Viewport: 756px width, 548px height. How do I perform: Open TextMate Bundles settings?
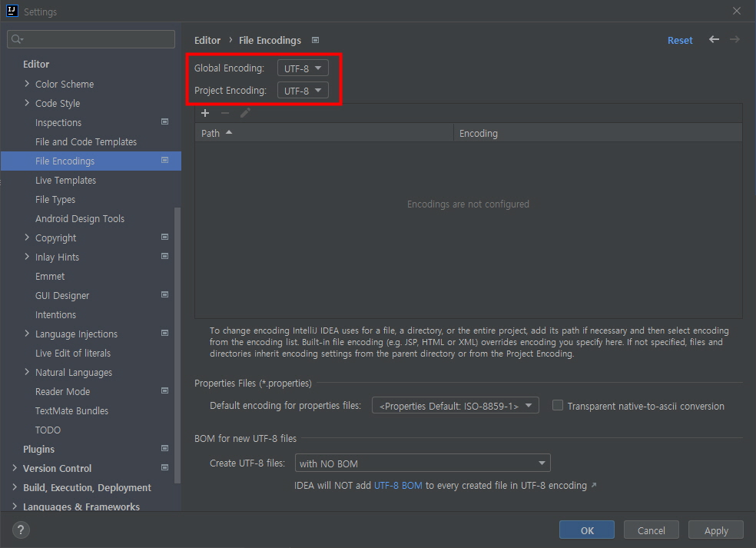71,411
